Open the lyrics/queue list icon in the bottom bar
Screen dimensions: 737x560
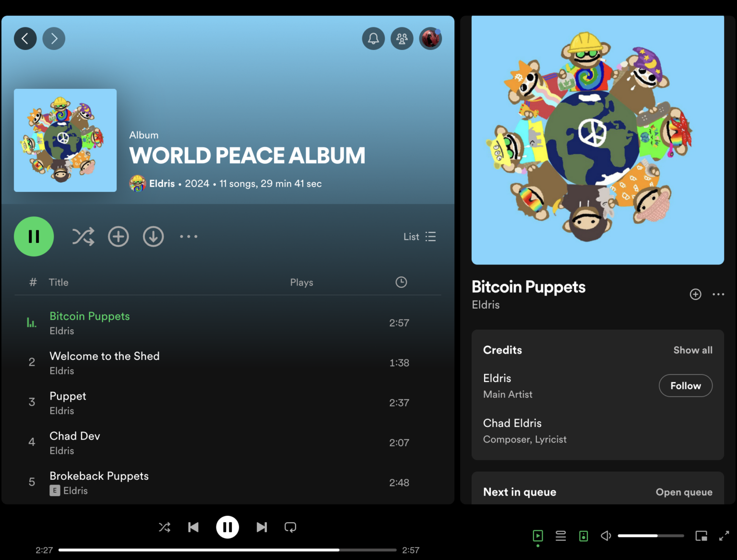(x=560, y=536)
